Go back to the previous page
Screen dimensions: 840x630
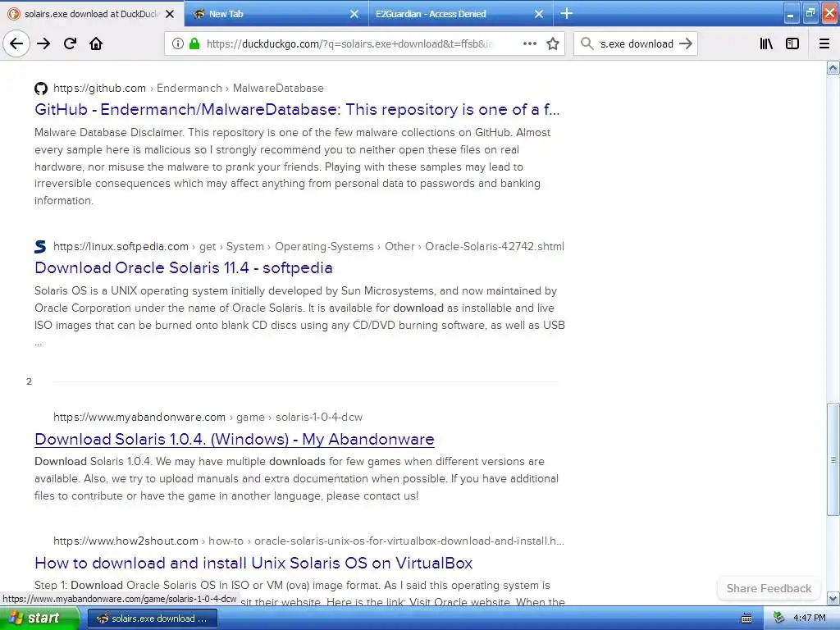16,43
